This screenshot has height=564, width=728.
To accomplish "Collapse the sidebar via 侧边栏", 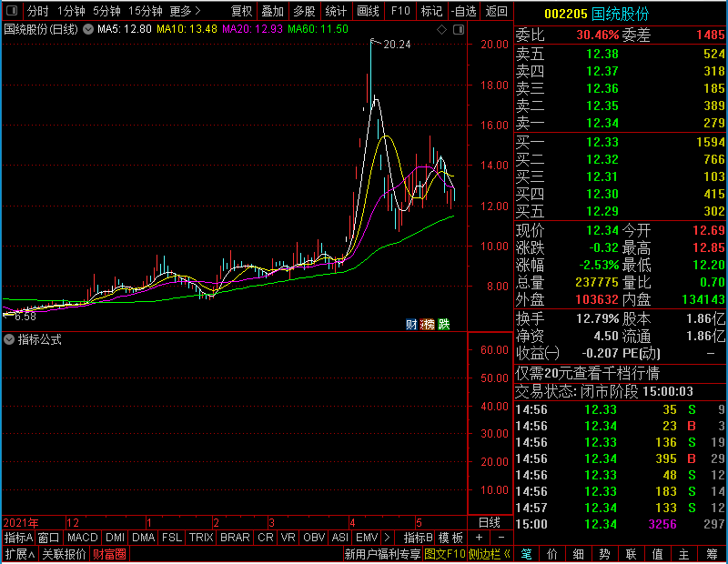I will (490, 554).
